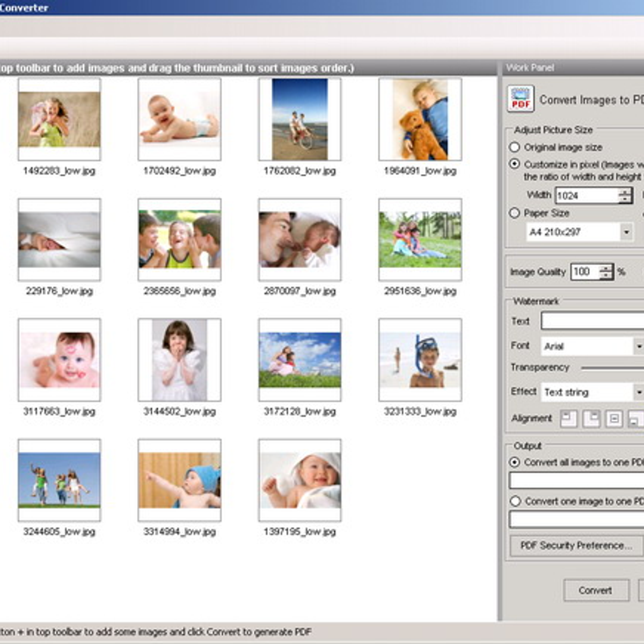Open the A4 210x297 paper size dropdown

point(626,232)
